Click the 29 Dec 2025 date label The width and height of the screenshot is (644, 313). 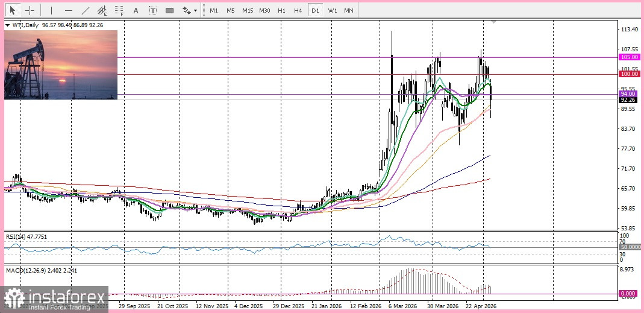click(x=290, y=306)
